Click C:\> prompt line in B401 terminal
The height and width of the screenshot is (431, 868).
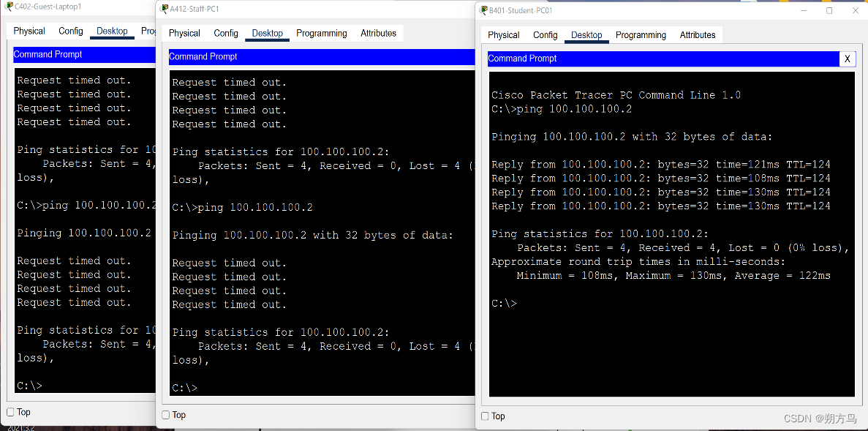click(x=504, y=304)
